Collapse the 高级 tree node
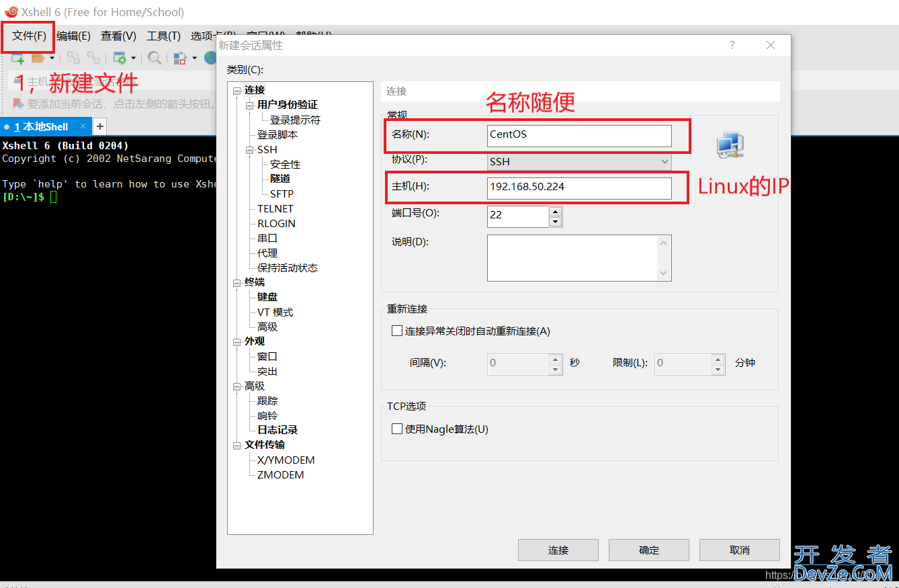This screenshot has height=588, width=899. [237, 386]
